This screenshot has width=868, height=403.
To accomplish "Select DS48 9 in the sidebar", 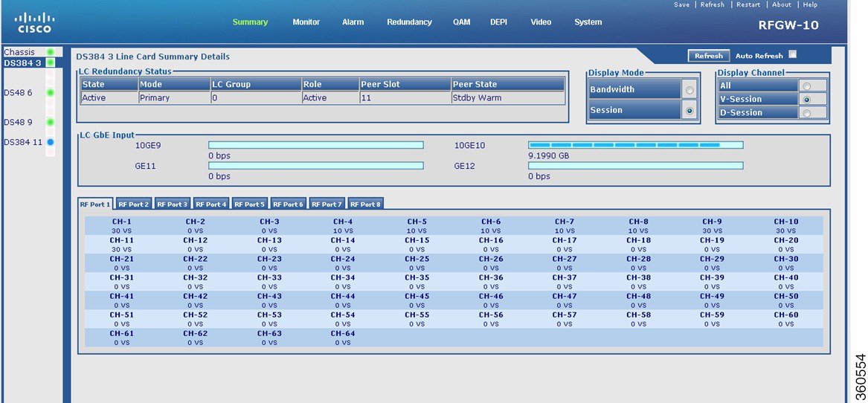I will pyautogui.click(x=19, y=122).
